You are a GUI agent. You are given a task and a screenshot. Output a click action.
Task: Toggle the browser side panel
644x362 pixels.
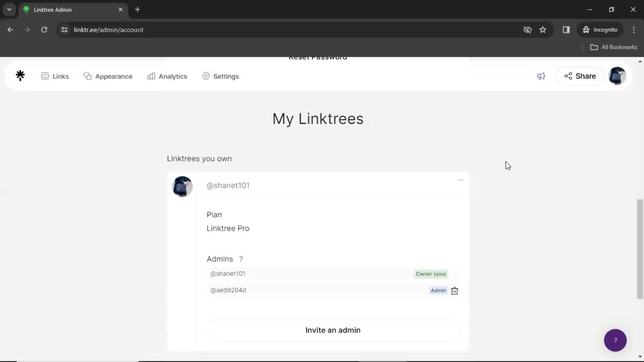(566, 29)
